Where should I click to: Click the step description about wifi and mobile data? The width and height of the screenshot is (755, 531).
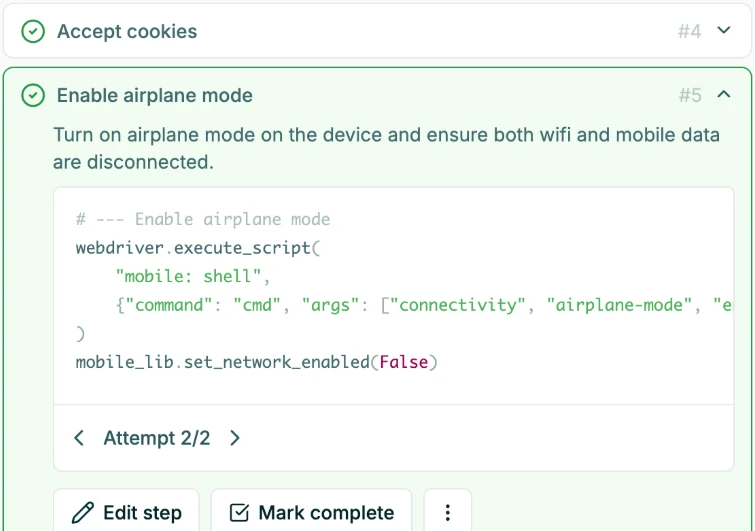tap(386, 148)
